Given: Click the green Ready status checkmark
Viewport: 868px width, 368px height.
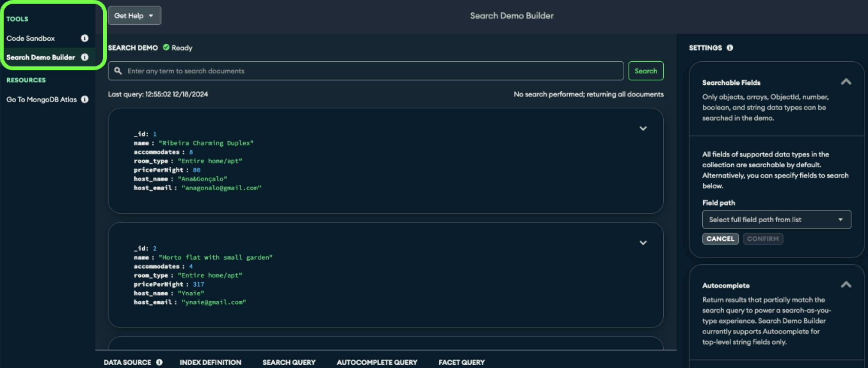Looking at the screenshot, I should (166, 47).
